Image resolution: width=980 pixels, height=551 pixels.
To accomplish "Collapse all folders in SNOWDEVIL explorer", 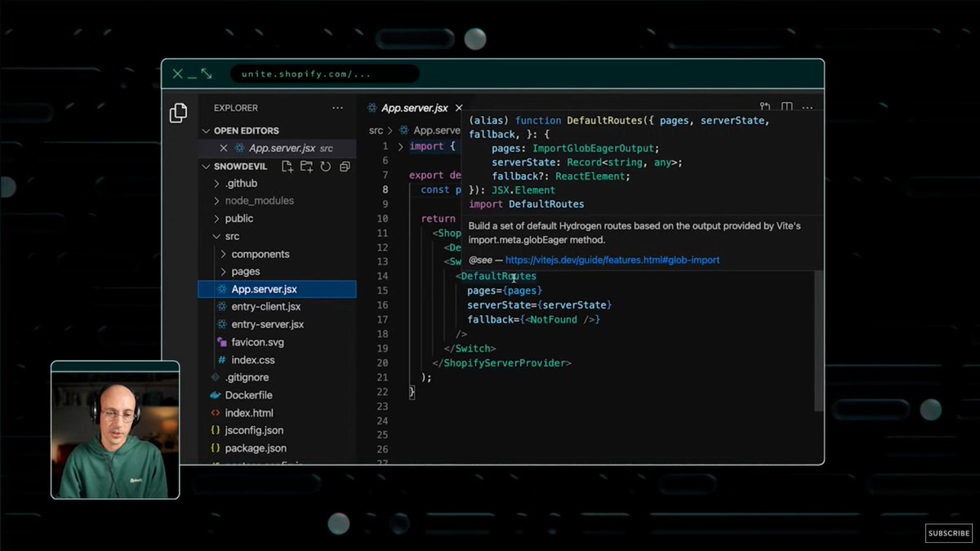I will 345,167.
